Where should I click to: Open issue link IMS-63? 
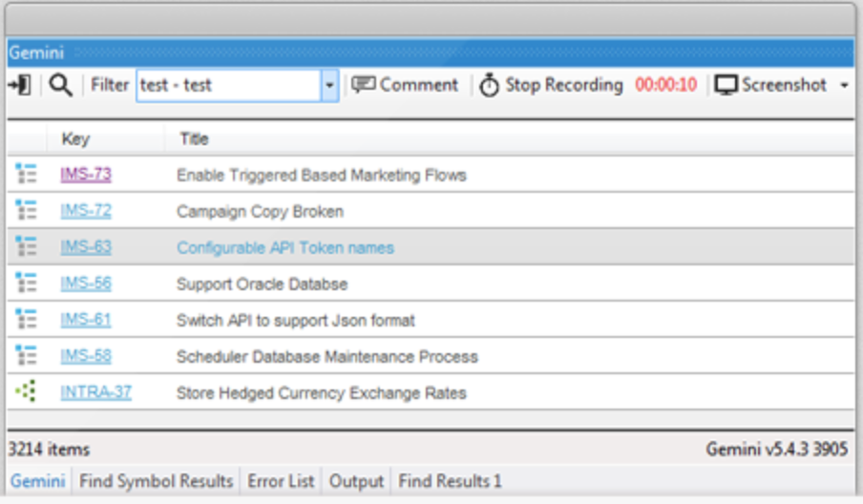pos(86,247)
